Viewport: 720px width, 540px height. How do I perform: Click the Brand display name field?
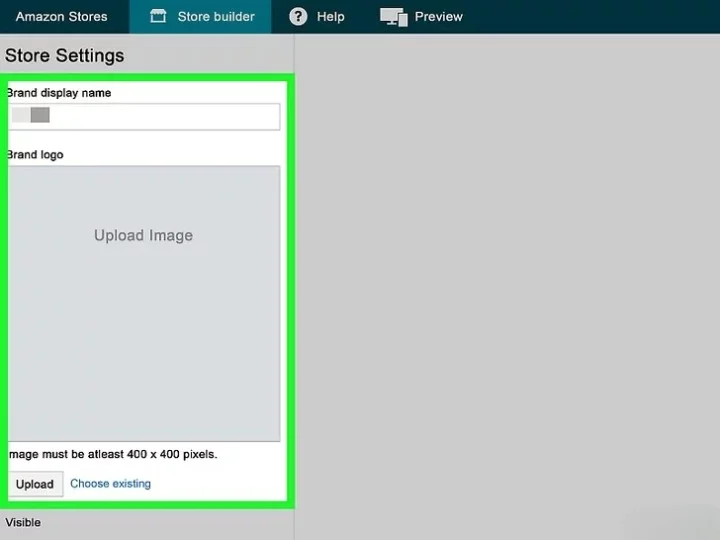pyautogui.click(x=144, y=117)
